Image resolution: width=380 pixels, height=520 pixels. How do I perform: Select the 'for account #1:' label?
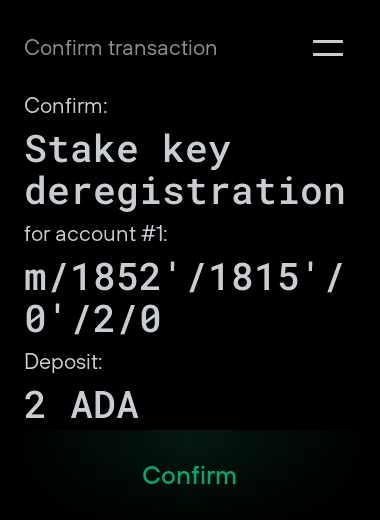pyautogui.click(x=96, y=234)
